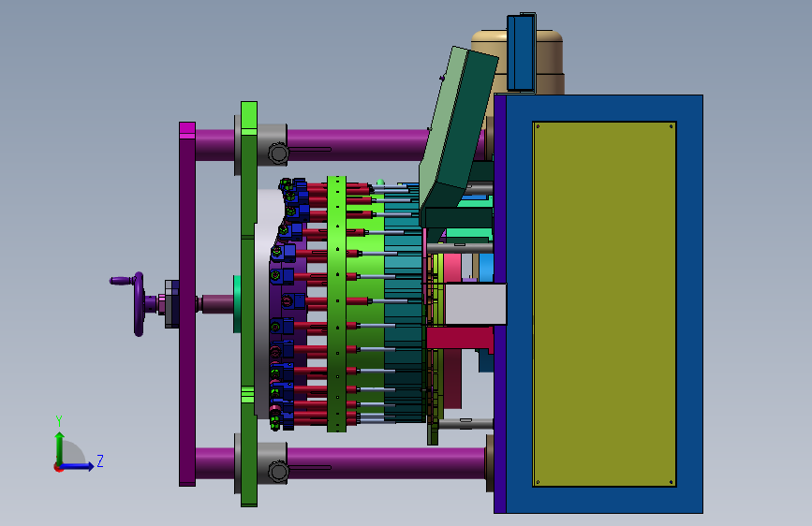
Task: Select the teal slotted drum
Action: (404, 303)
